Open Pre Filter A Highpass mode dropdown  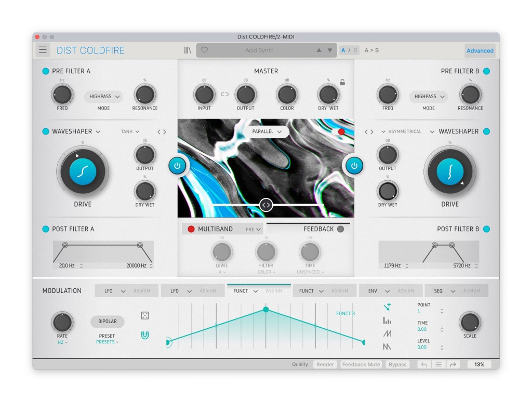coord(104,97)
